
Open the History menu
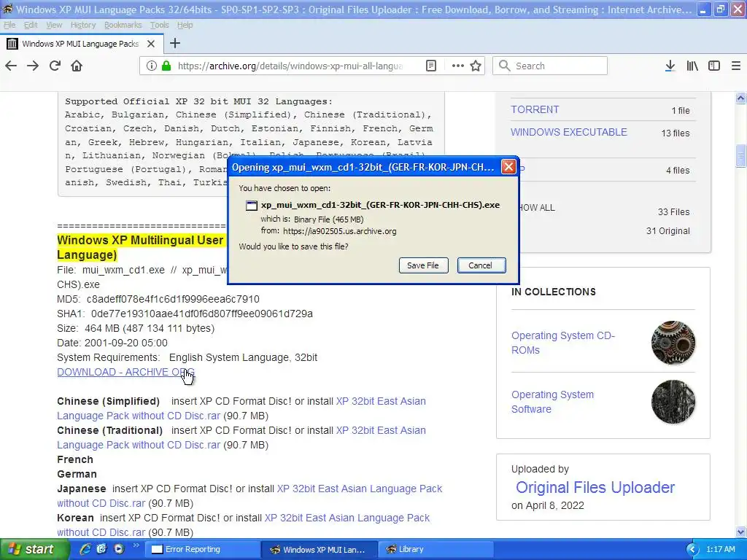tap(83, 25)
